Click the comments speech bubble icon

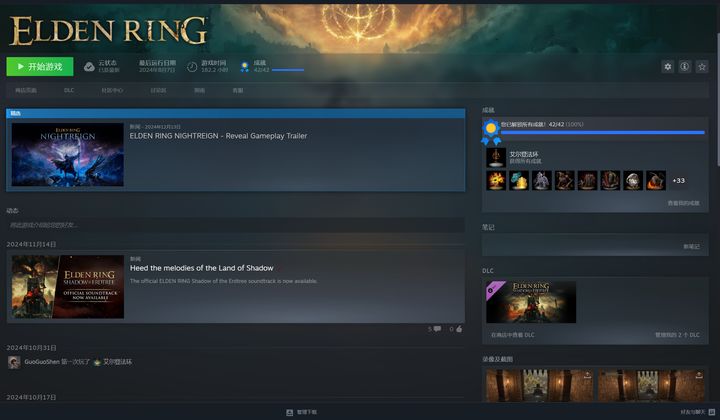(438, 329)
